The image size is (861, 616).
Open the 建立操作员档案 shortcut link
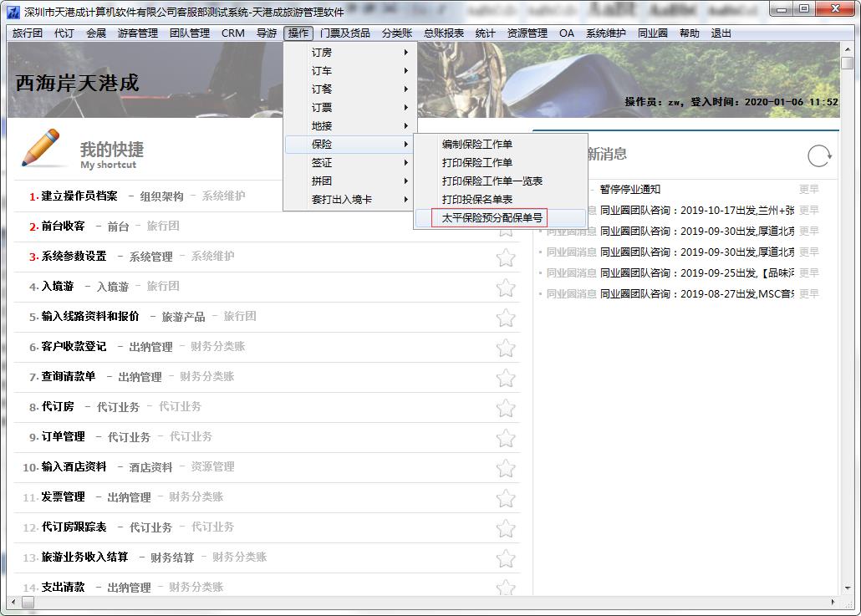(79, 196)
